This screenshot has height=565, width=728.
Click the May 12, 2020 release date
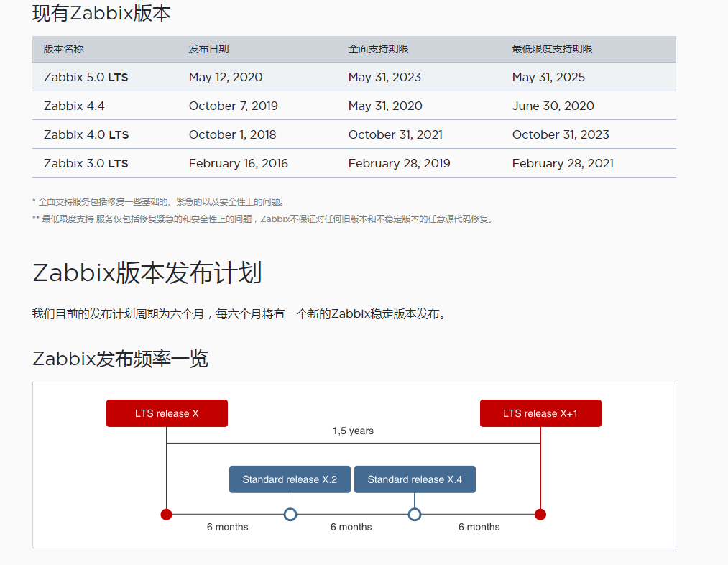pyautogui.click(x=226, y=77)
